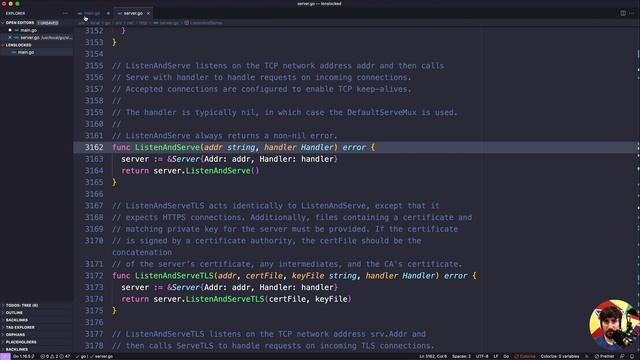The height and width of the screenshot is (360, 640).
Task: Click the purple remote indicator in status bar
Action: [x=5, y=356]
